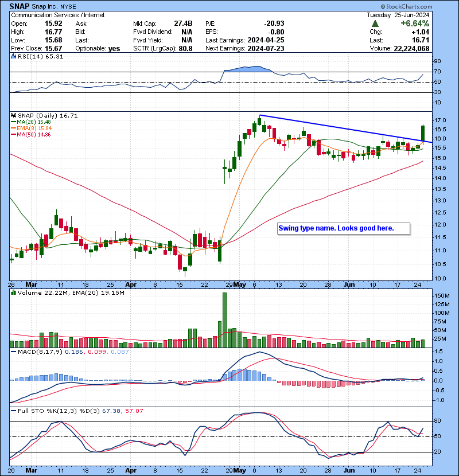Click the RSI mountain icon beside RSI(14)

click(13, 56)
